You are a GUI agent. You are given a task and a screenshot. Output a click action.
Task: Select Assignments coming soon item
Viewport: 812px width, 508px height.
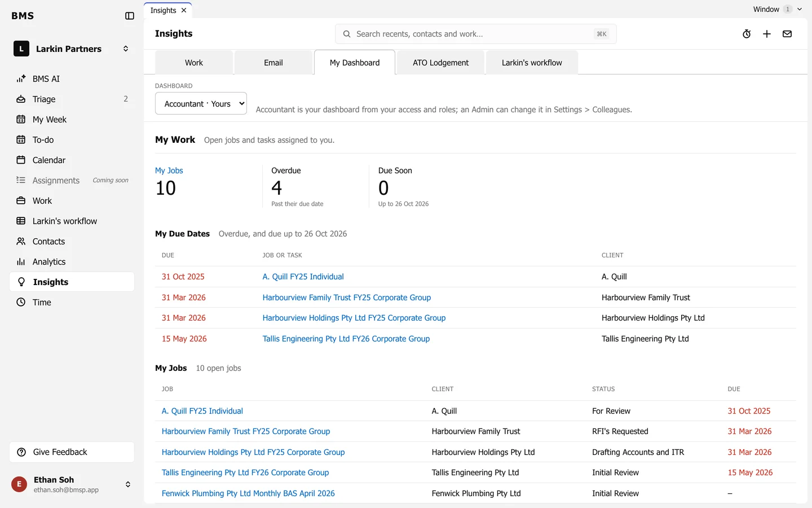tap(72, 181)
